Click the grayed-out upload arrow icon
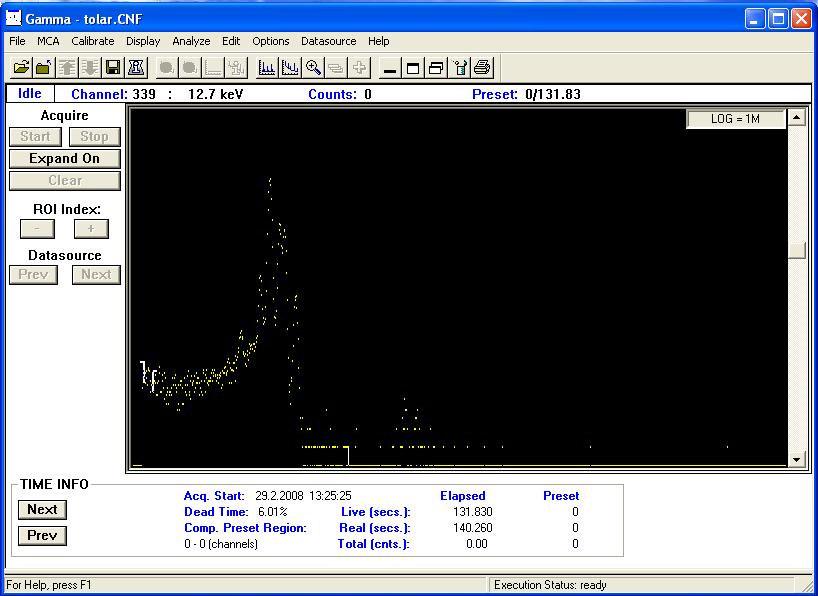 click(x=67, y=68)
